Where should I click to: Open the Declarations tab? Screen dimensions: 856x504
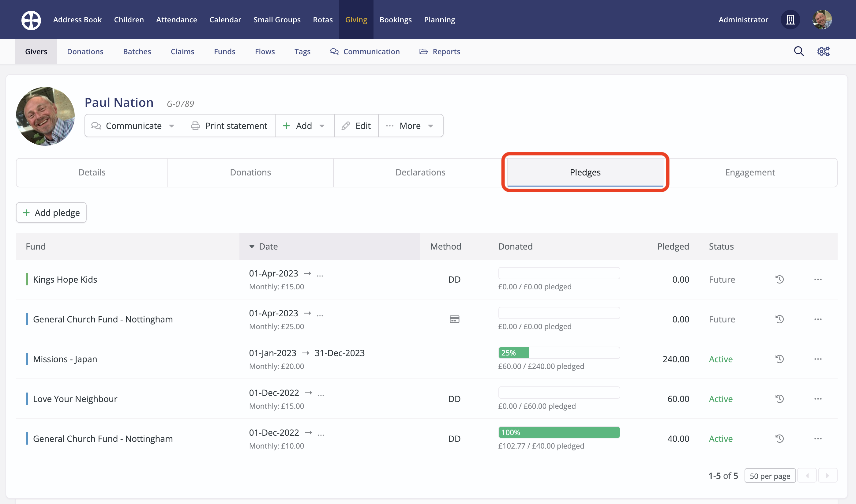point(420,172)
